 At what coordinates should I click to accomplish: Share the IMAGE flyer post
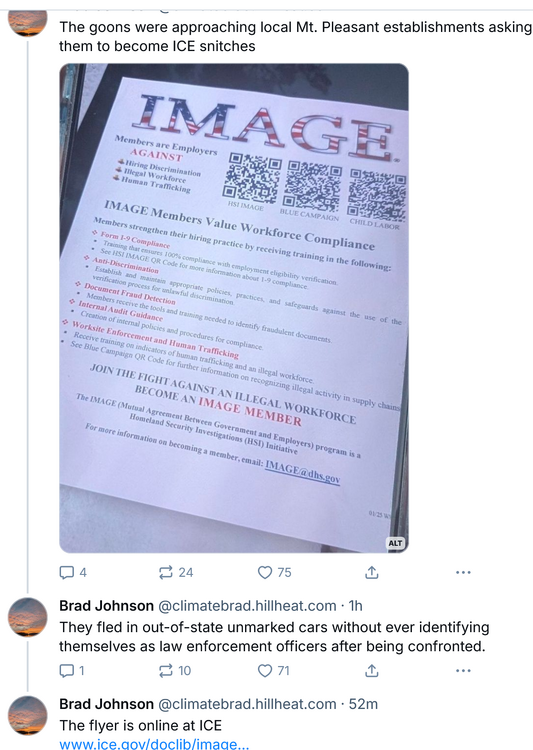[x=372, y=572]
